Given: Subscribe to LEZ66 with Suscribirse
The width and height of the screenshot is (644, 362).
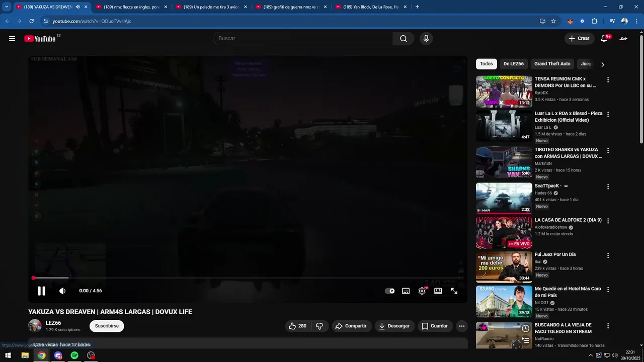Looking at the screenshot, I should click(x=107, y=326).
